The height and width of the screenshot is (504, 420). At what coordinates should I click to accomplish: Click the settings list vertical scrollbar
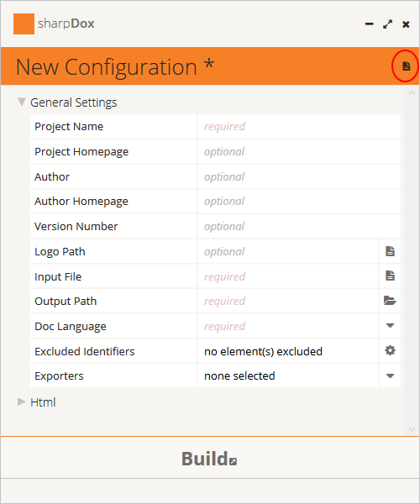[x=412, y=261]
